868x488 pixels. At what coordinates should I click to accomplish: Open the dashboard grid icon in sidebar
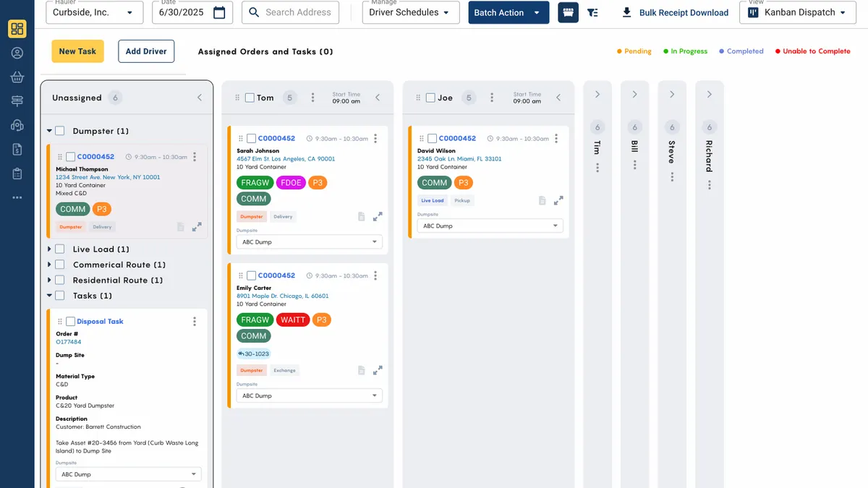click(17, 29)
